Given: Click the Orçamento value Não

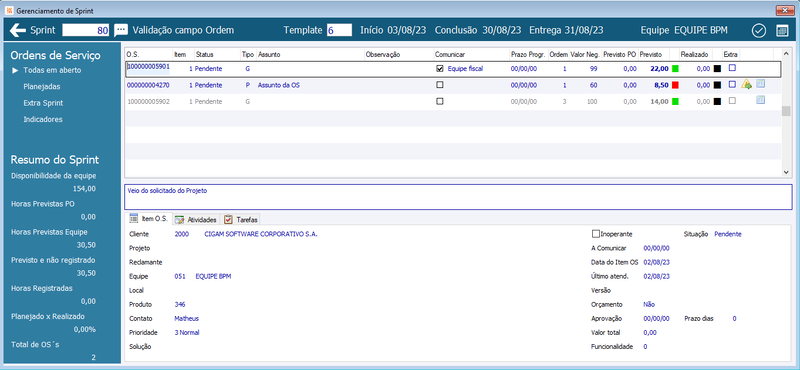Looking at the screenshot, I should (649, 304).
